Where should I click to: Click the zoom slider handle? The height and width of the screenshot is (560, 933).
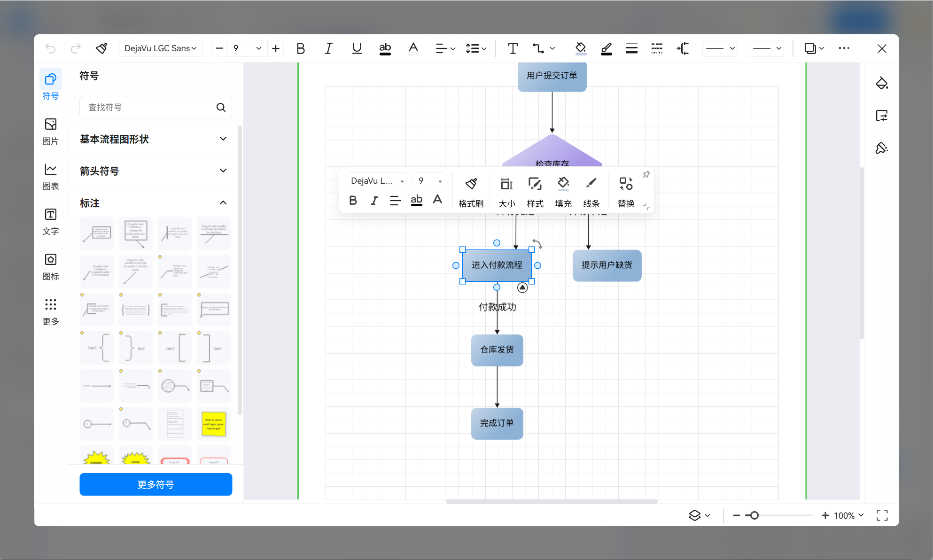coord(754,515)
